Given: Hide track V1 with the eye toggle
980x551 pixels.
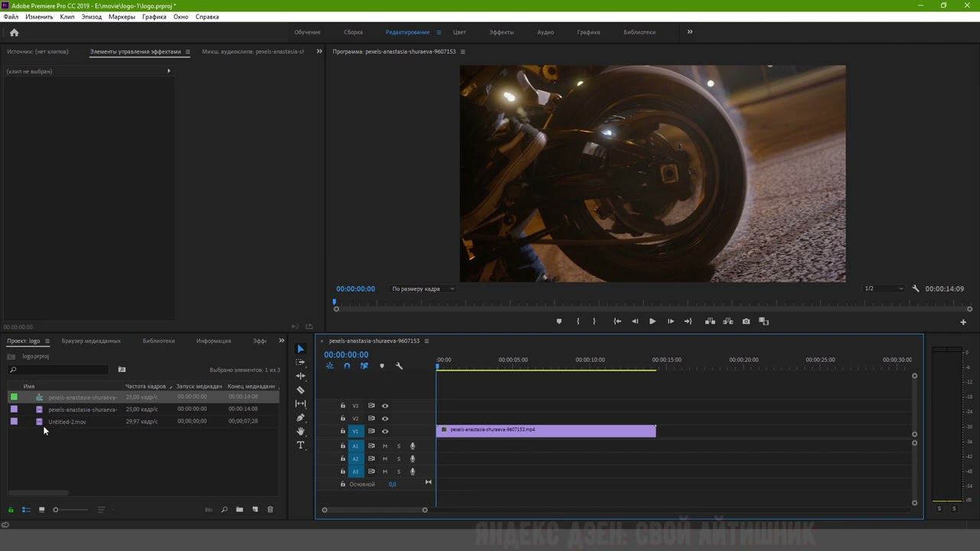Looking at the screenshot, I should [385, 432].
